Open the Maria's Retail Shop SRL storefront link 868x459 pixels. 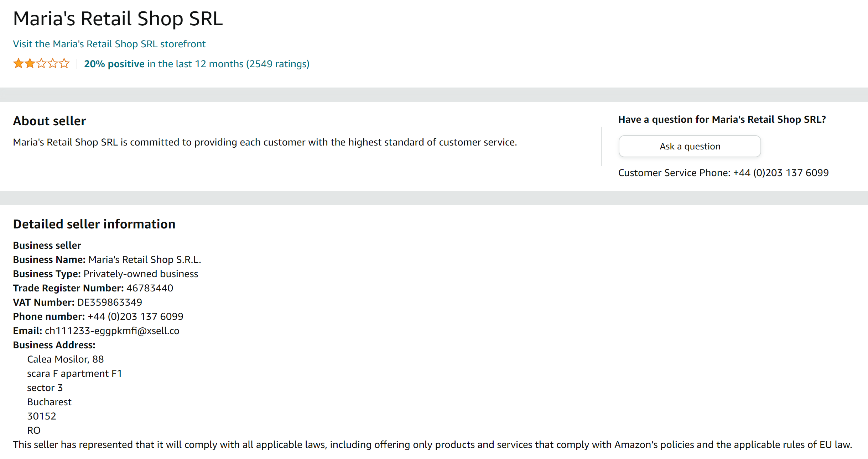click(x=109, y=44)
